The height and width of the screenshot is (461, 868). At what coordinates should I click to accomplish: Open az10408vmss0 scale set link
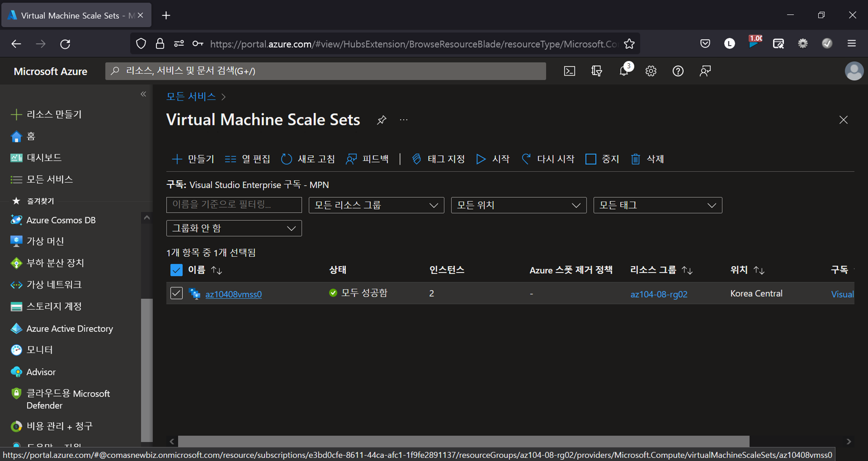tap(233, 294)
